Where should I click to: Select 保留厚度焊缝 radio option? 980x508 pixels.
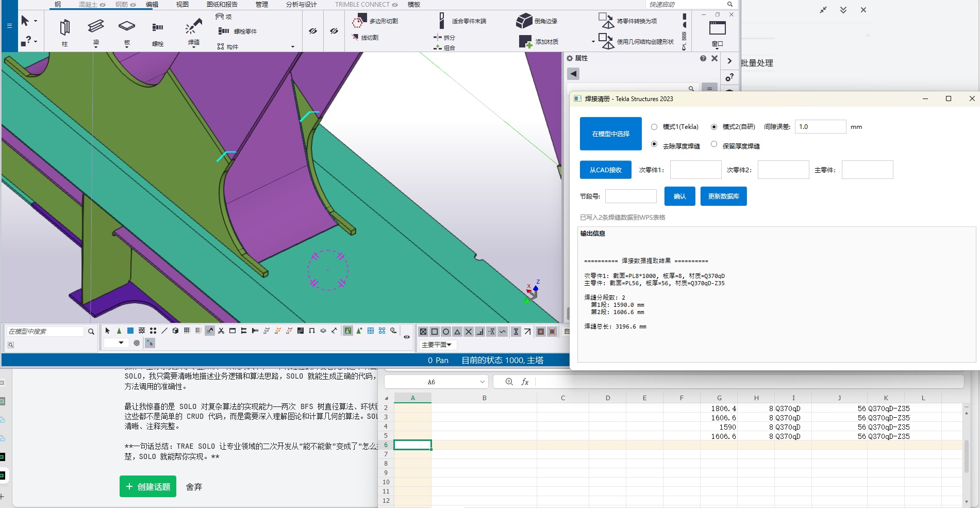tap(714, 144)
